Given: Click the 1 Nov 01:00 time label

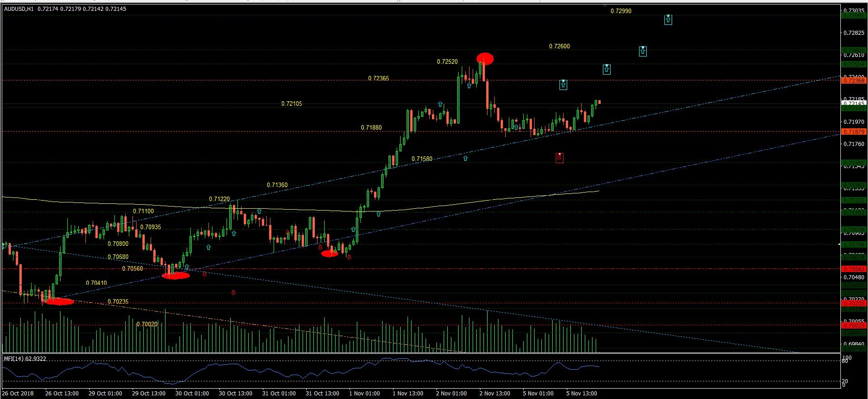Looking at the screenshot, I should click(365, 394).
